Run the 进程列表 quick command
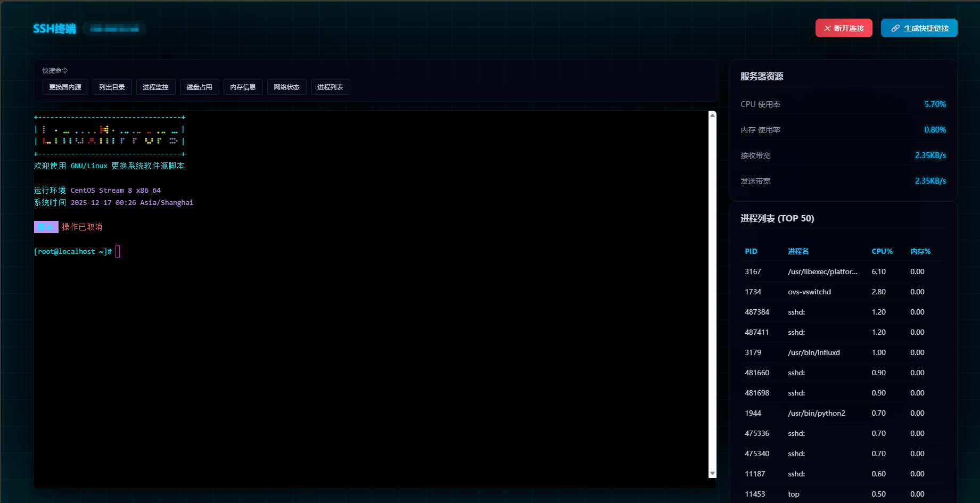Viewport: 980px width, 503px height. tap(331, 87)
